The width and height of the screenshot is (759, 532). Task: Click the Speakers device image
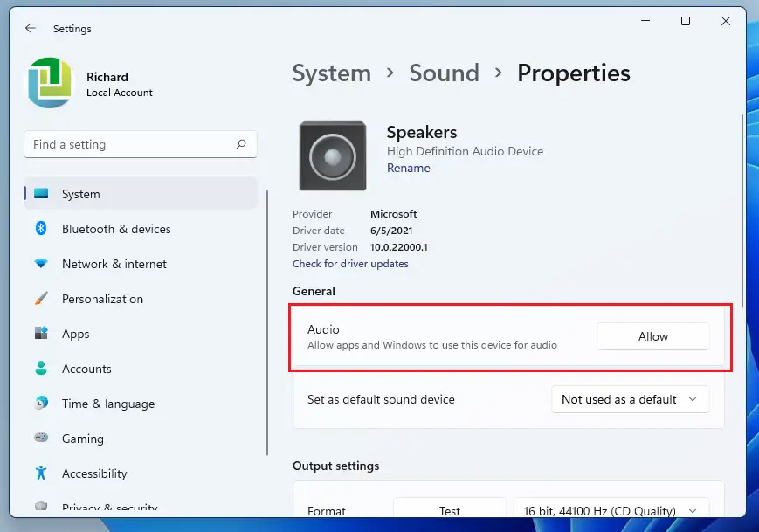point(333,155)
